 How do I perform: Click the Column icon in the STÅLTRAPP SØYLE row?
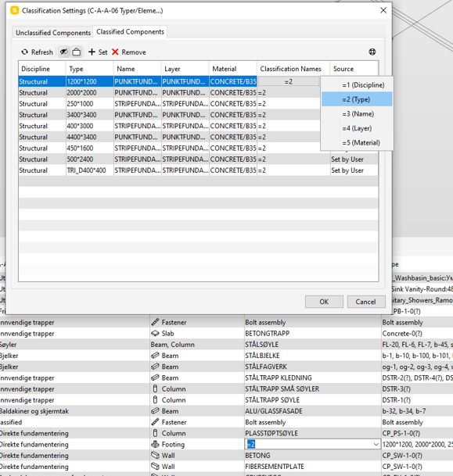click(155, 400)
